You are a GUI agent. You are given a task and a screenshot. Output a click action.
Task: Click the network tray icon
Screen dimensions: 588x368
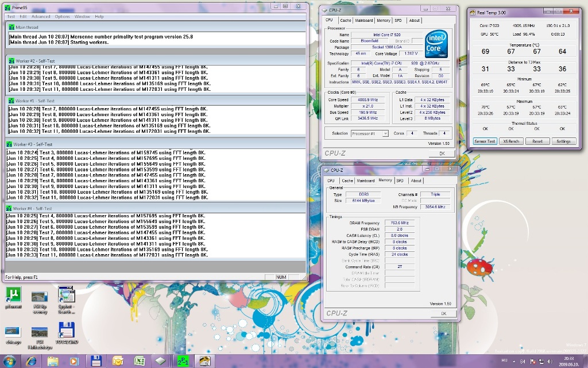pos(541,362)
